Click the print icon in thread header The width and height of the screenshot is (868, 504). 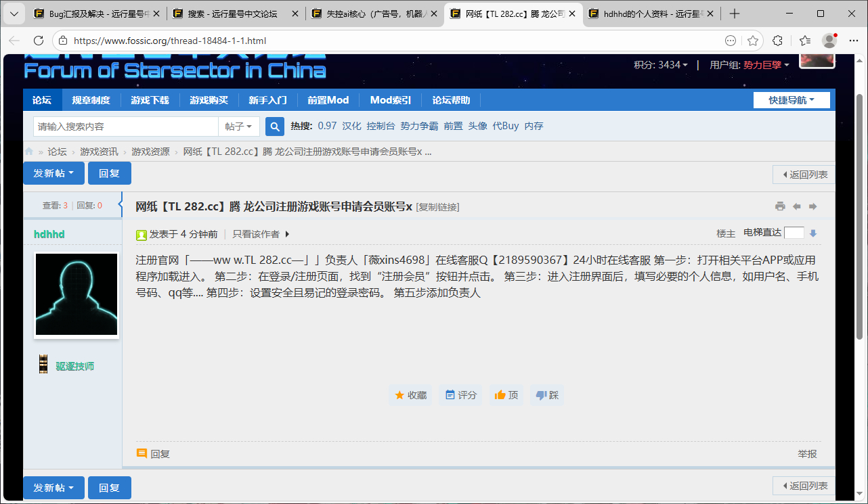780,206
